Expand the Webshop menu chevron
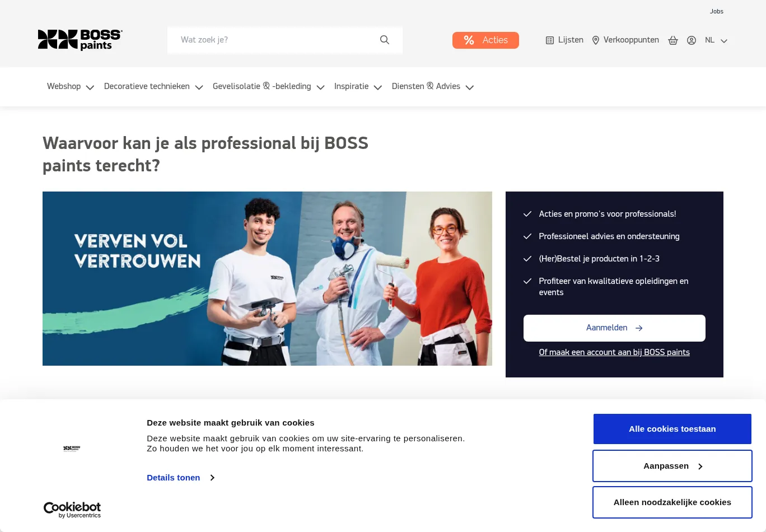 tap(90, 87)
